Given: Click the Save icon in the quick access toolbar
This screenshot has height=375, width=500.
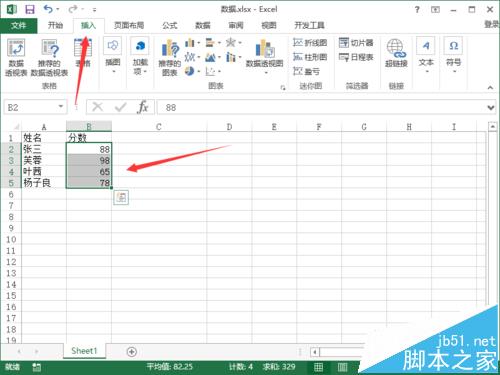Looking at the screenshot, I should [x=30, y=9].
